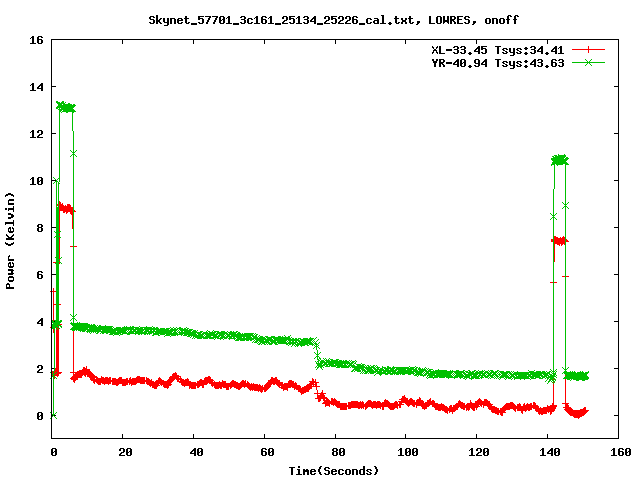640x480 pixels.
Task: Click the plot title Skynet_57701_3c161_25134_25226_cal.txt
Action: point(284,20)
